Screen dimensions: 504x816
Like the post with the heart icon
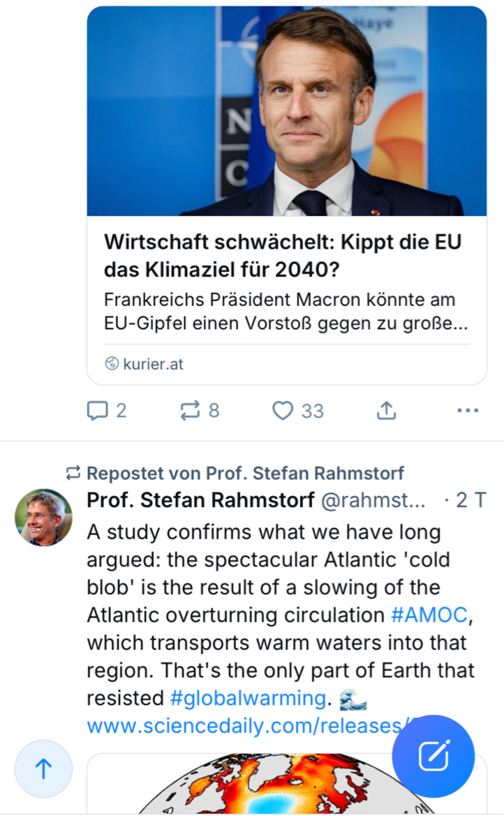click(x=283, y=411)
